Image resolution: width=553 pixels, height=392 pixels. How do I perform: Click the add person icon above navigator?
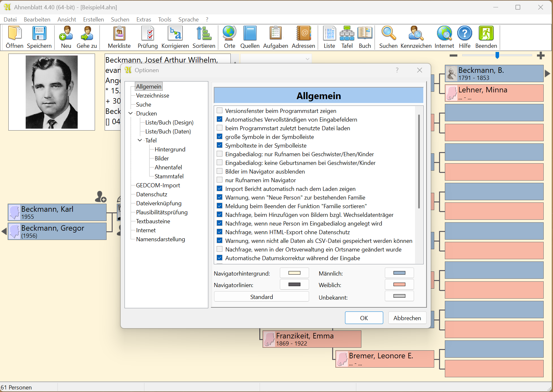coord(100,197)
